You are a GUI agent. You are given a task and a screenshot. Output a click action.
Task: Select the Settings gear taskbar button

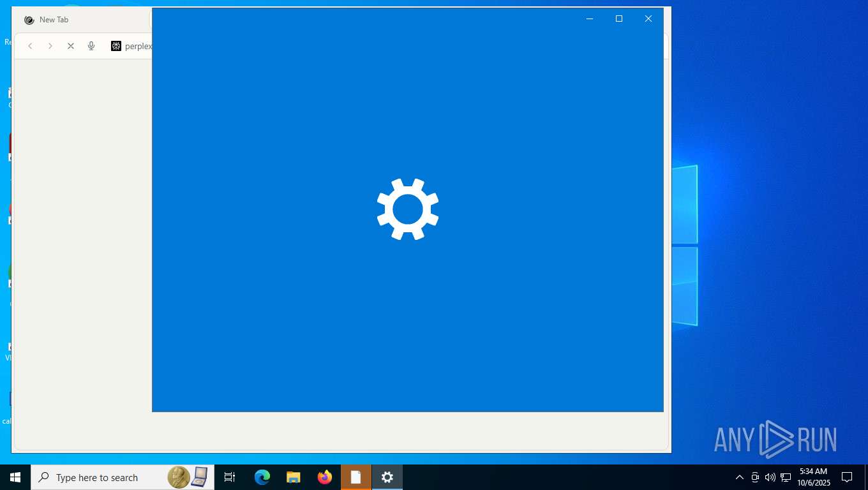click(x=387, y=477)
